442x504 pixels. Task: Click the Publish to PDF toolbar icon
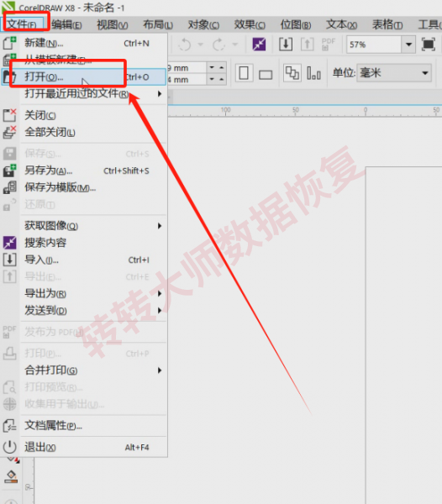(x=329, y=45)
